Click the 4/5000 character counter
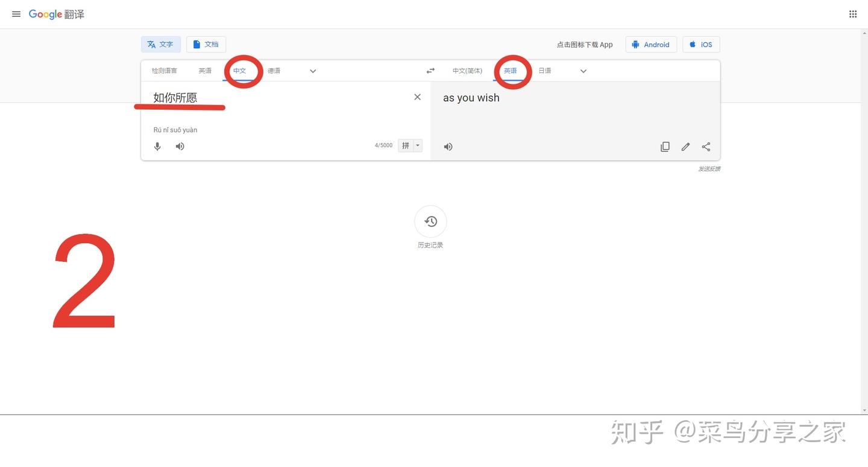Image resolution: width=868 pixels, height=467 pixels. pos(383,145)
